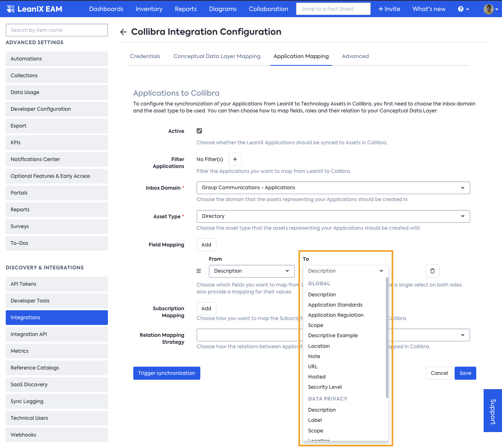Open the Relation Mapping Strategy dropdown
Image resolution: width=502 pixels, height=448 pixels.
point(333,335)
